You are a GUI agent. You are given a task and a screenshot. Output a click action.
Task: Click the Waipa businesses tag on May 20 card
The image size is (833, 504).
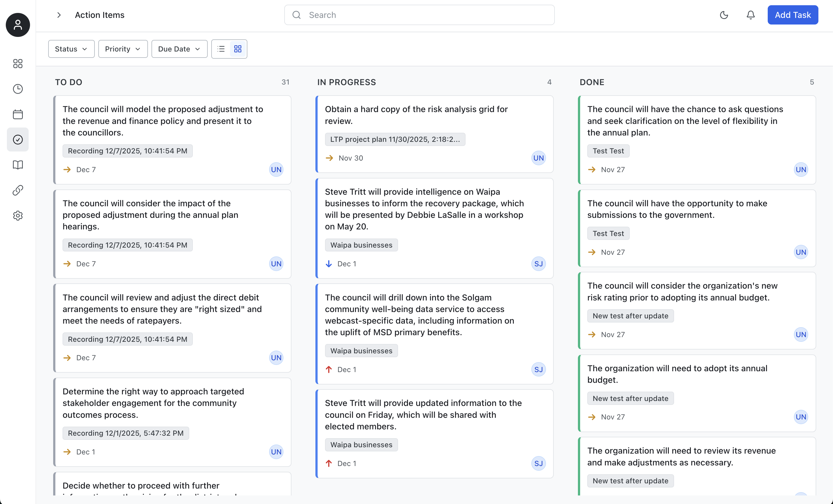pyautogui.click(x=361, y=245)
